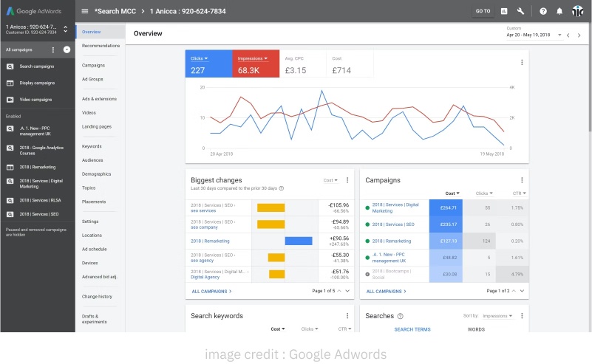592x364 pixels.
Task: Click icon beside 2018 | Remarketing in sidebar
Action: point(10,167)
